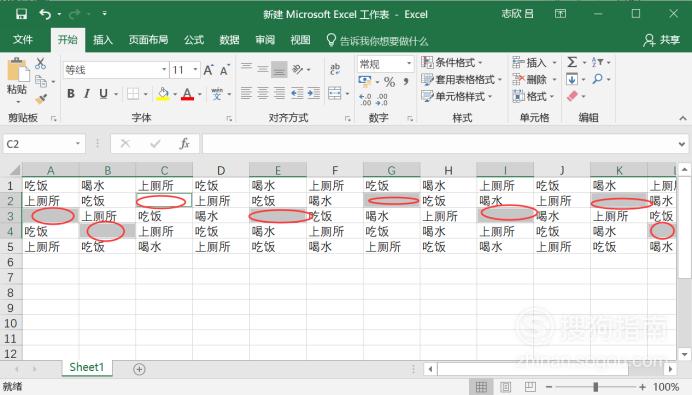Collapse the ribbon with the chevron
Viewport: 692px width, 395px height.
(x=683, y=118)
